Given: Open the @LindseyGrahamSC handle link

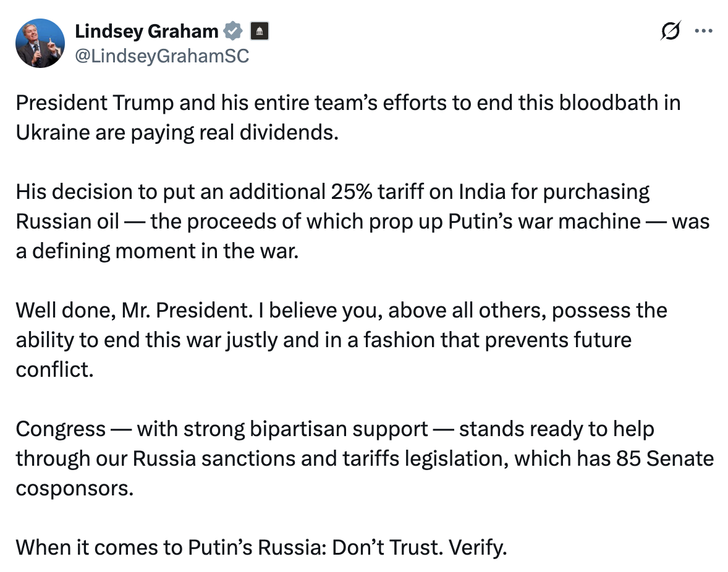Looking at the screenshot, I should 162,56.
